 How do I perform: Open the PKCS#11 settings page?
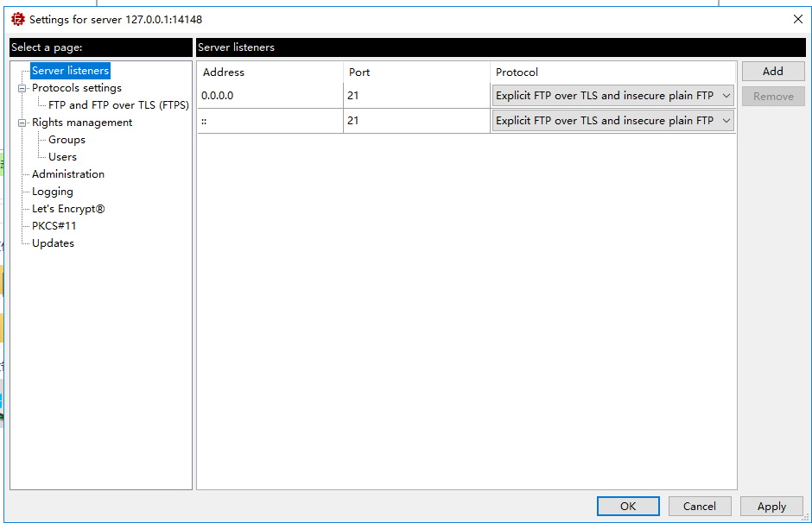pos(54,226)
